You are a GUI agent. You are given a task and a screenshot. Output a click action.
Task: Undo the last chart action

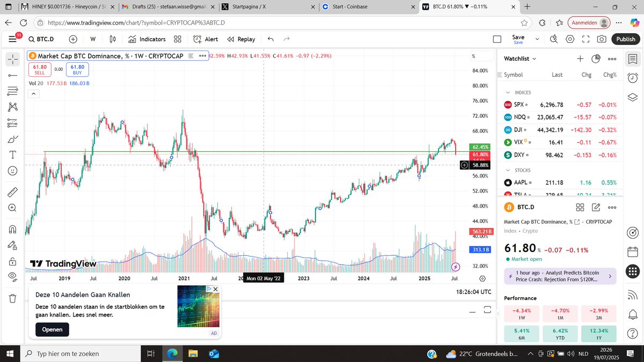pos(270,39)
